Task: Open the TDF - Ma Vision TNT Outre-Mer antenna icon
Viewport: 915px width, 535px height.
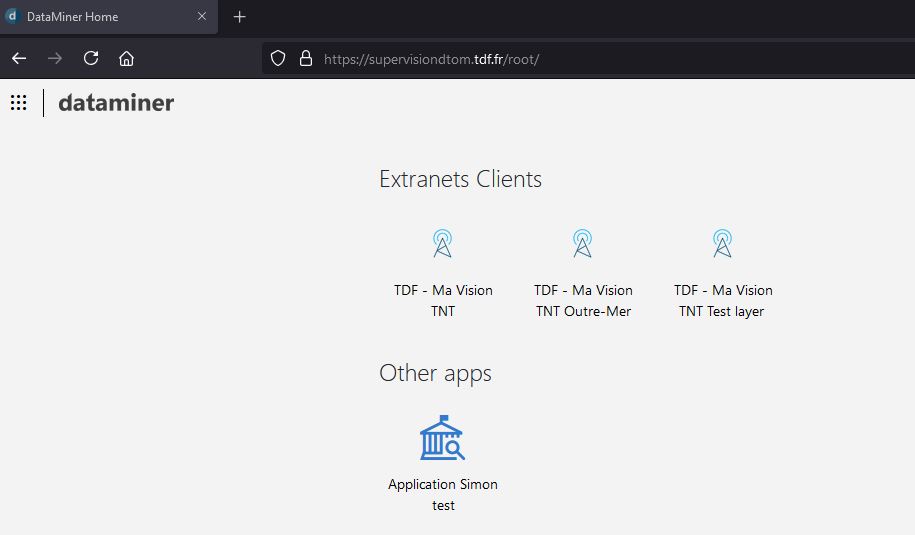Action: (582, 243)
